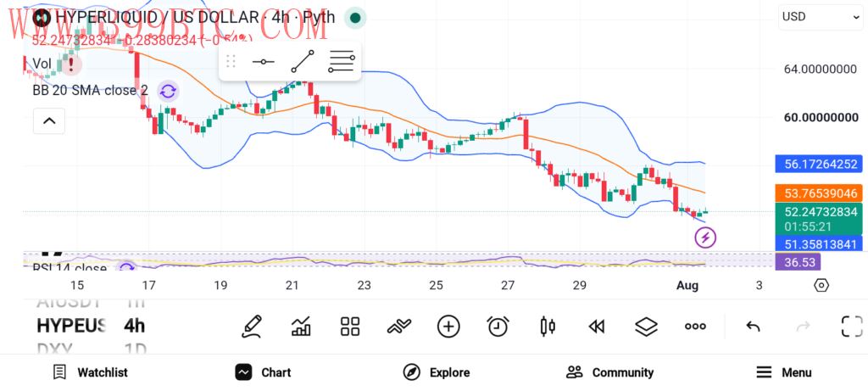Click the 3 date on time axis
Viewport: 868px width, 391px height.
point(759,286)
